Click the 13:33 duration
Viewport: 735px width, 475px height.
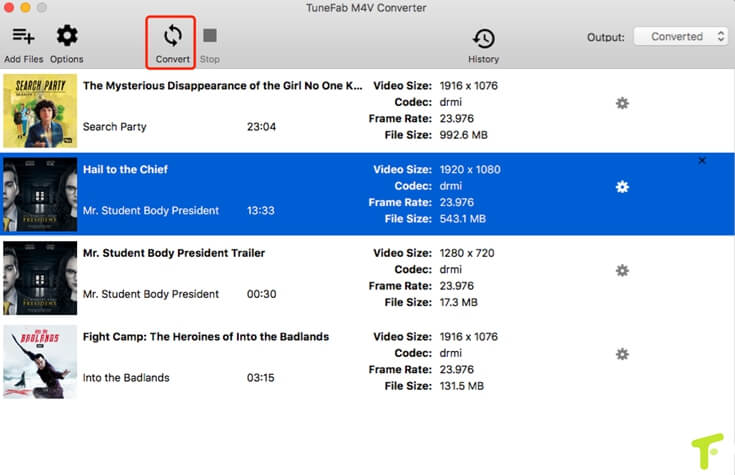tap(261, 210)
